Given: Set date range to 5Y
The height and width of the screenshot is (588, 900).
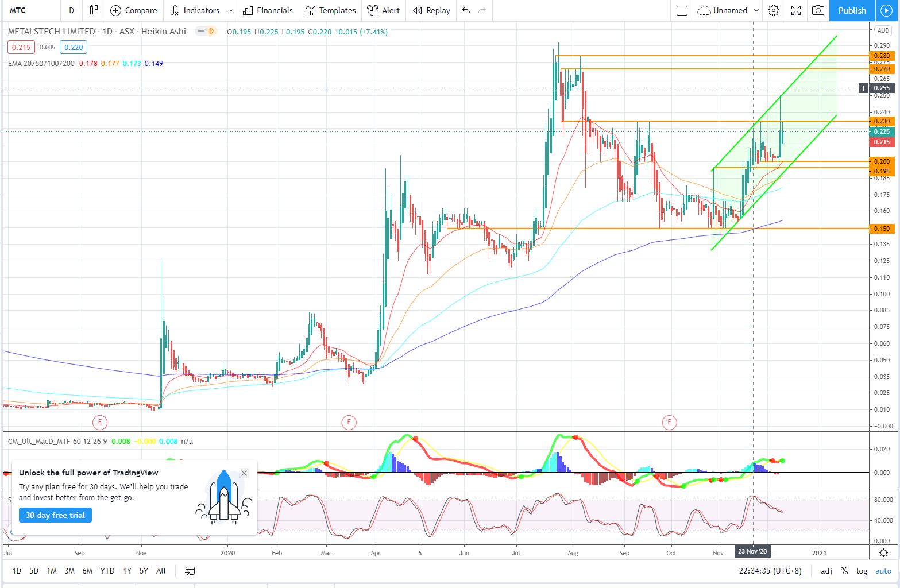Looking at the screenshot, I should (144, 571).
